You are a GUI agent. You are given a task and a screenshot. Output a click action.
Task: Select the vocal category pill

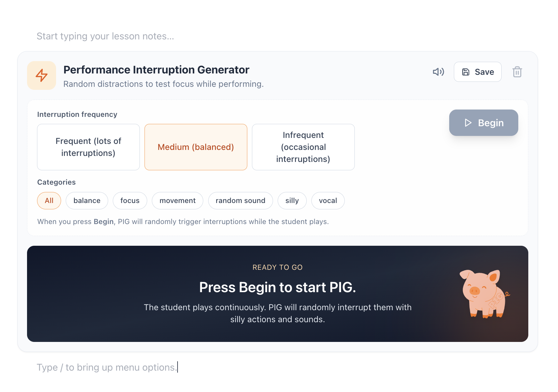coord(328,201)
